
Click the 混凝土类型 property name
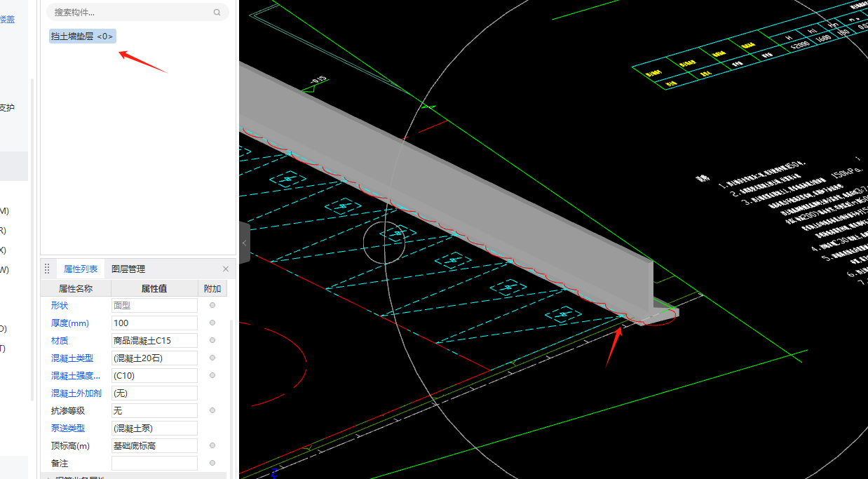pyautogui.click(x=72, y=358)
